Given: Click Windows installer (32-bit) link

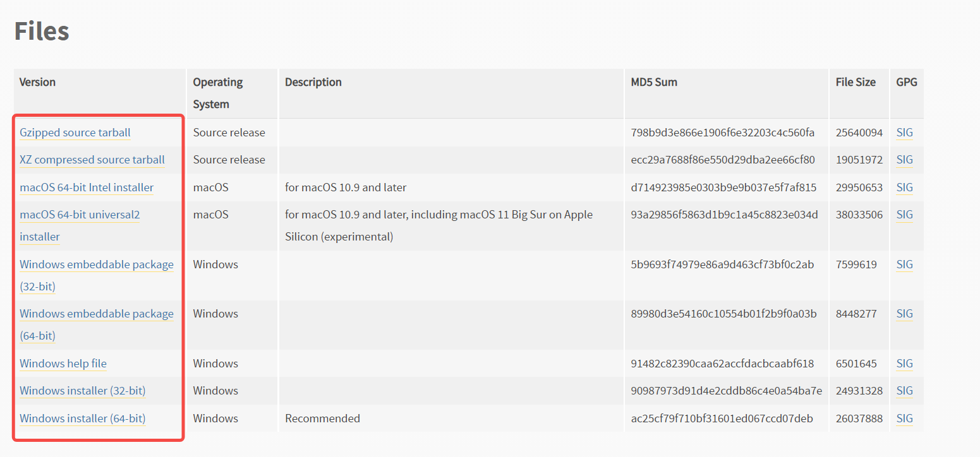Looking at the screenshot, I should tap(83, 391).
